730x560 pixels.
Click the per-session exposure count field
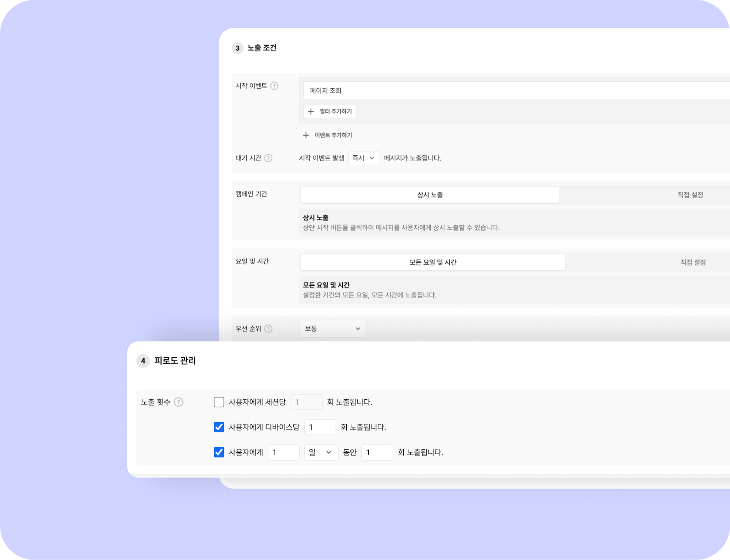click(307, 402)
